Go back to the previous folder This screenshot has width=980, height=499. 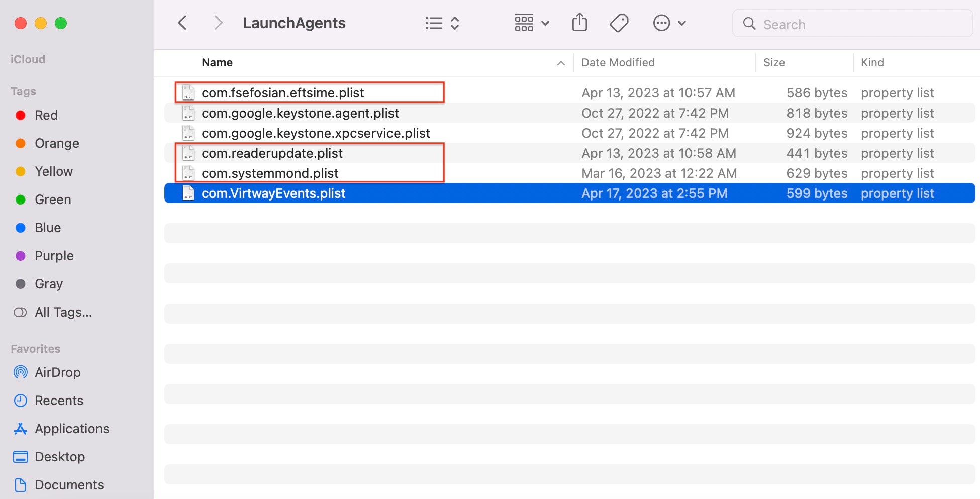(182, 23)
